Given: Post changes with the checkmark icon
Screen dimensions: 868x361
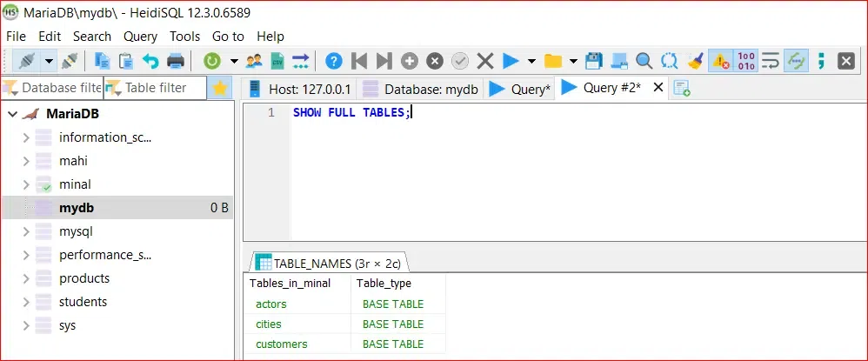Looking at the screenshot, I should [x=460, y=60].
